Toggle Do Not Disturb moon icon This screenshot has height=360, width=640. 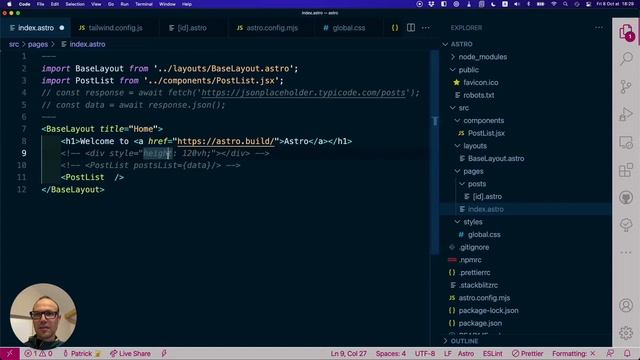point(493,4)
